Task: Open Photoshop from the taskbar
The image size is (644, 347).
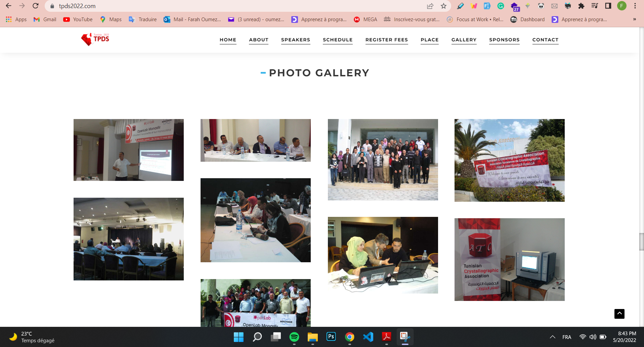Action: (x=331, y=337)
